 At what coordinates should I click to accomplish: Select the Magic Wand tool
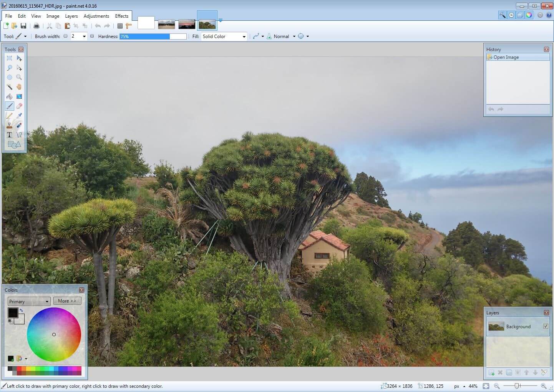10,87
